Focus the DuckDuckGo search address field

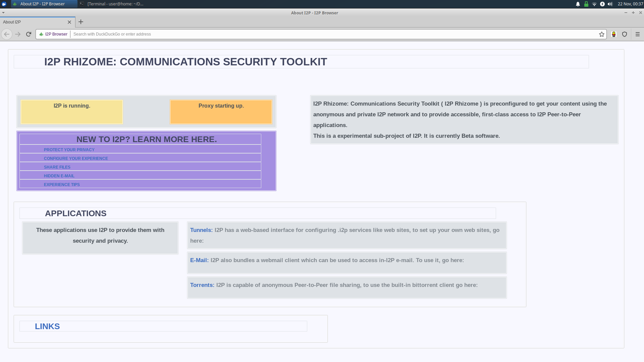coord(334,34)
